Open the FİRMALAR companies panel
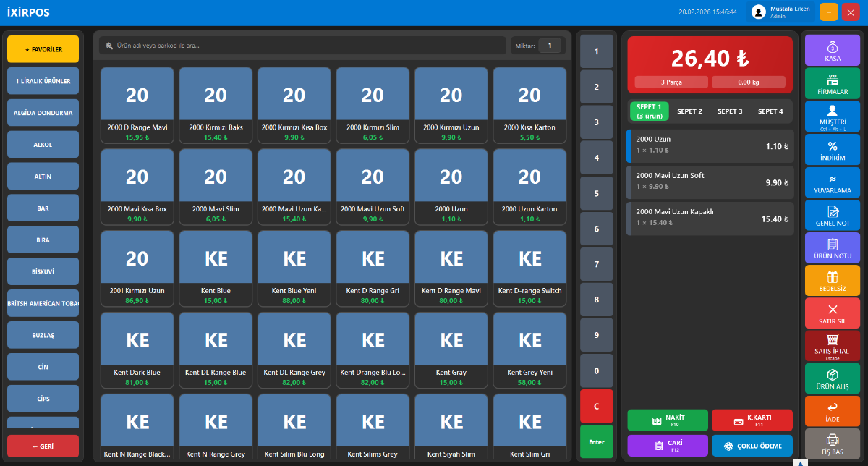The width and height of the screenshot is (868, 466). click(832, 83)
